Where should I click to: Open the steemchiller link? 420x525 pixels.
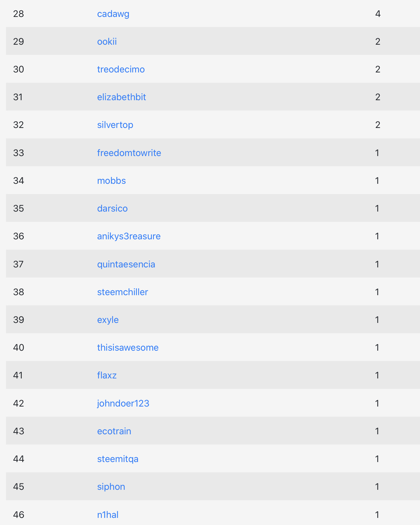[x=122, y=292]
